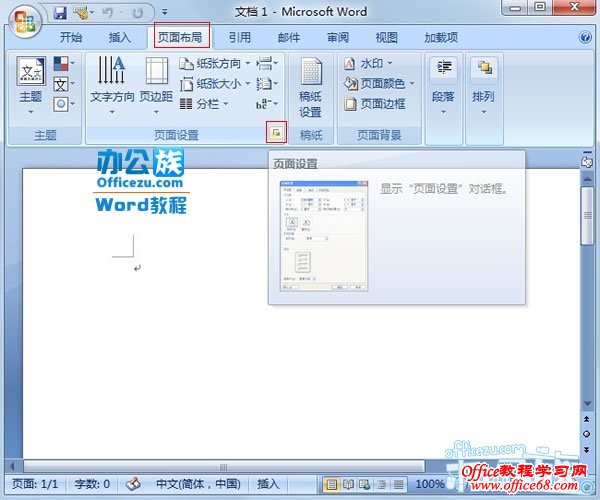Open Word Help question mark icon
Viewport: 600px width, 500px height.
click(x=585, y=37)
